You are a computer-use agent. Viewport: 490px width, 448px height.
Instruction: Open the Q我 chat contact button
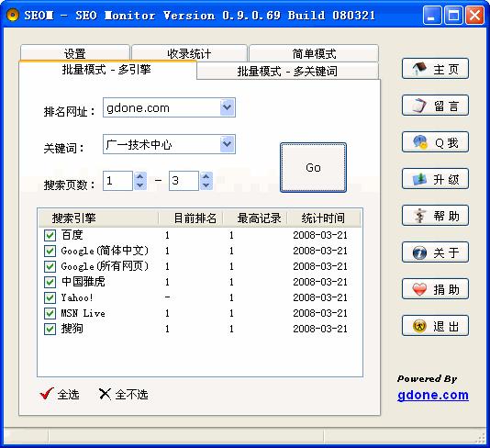pyautogui.click(x=435, y=142)
